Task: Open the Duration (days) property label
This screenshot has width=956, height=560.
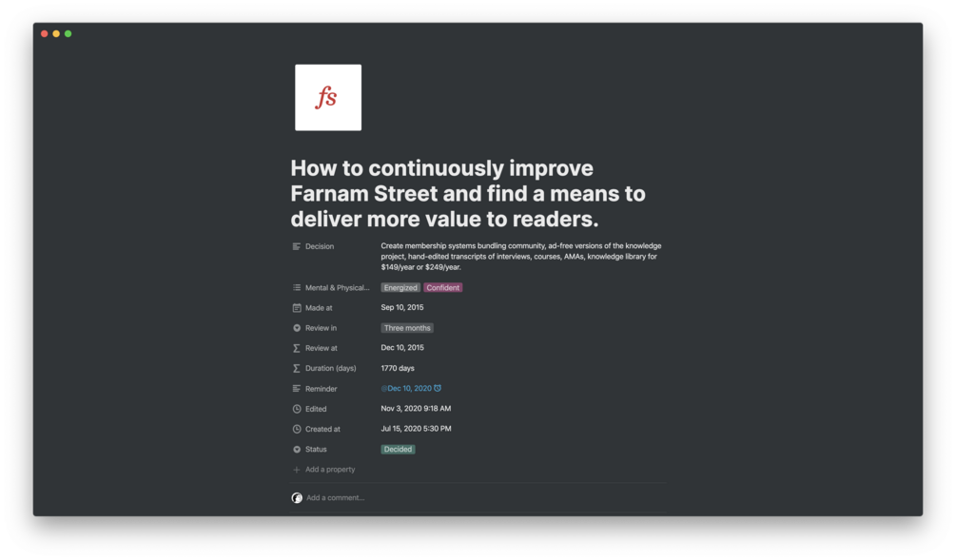Action: click(x=330, y=368)
